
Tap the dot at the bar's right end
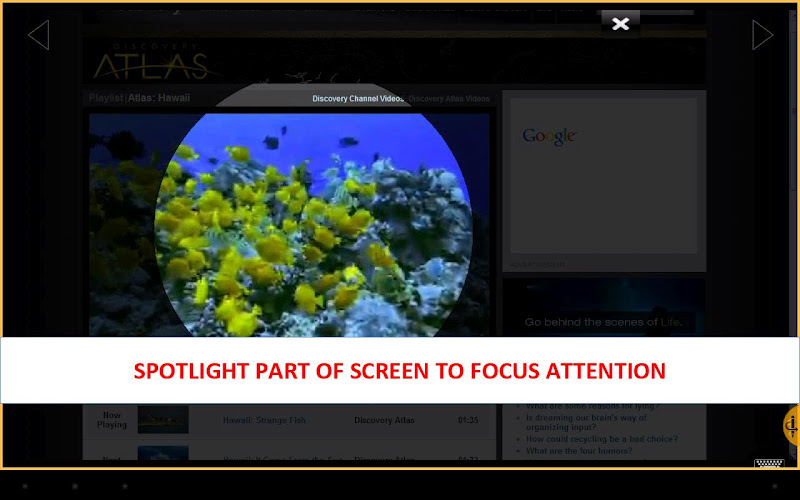[x=775, y=486]
